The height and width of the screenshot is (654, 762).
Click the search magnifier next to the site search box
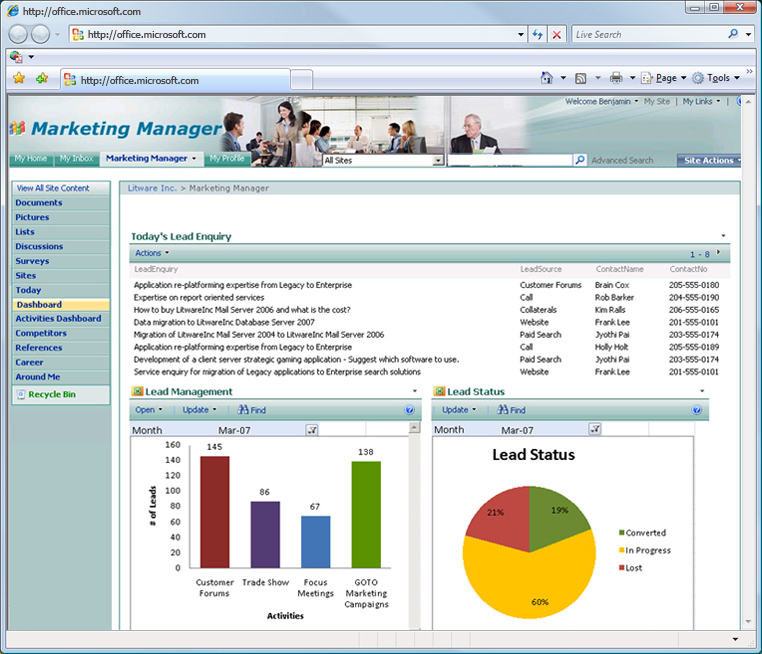point(580,160)
